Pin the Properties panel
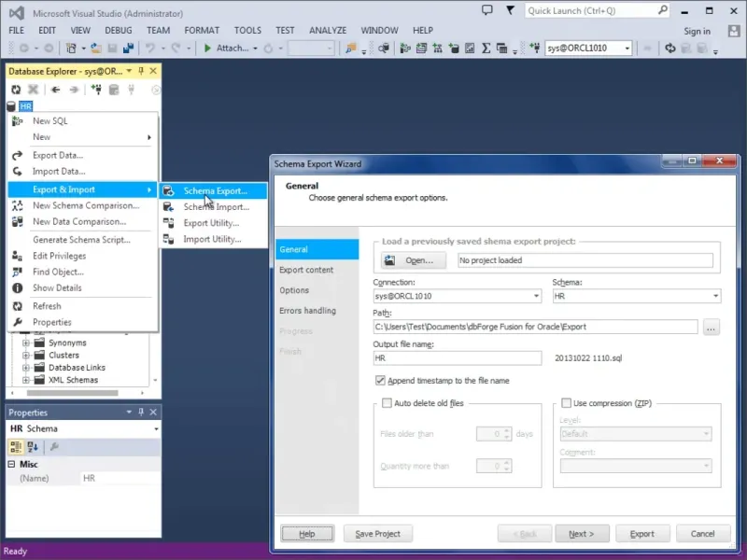Image resolution: width=747 pixels, height=560 pixels. pyautogui.click(x=141, y=412)
